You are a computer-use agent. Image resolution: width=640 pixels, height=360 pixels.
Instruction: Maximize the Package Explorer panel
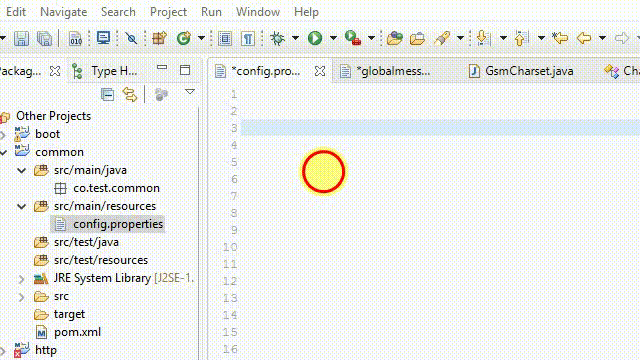pyautogui.click(x=185, y=70)
